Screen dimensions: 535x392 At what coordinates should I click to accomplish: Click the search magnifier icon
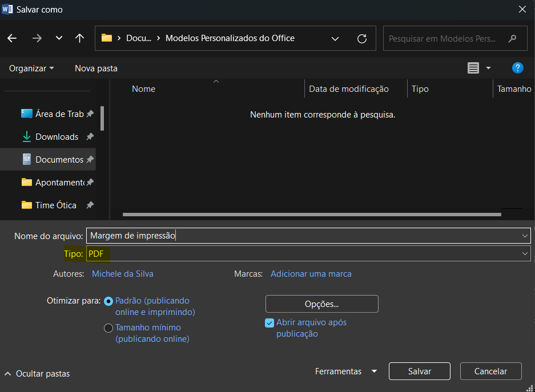513,39
